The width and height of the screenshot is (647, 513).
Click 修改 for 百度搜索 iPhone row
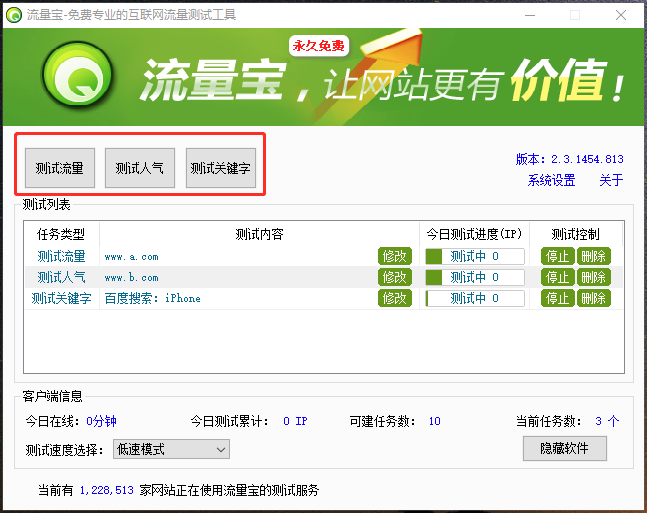click(395, 298)
